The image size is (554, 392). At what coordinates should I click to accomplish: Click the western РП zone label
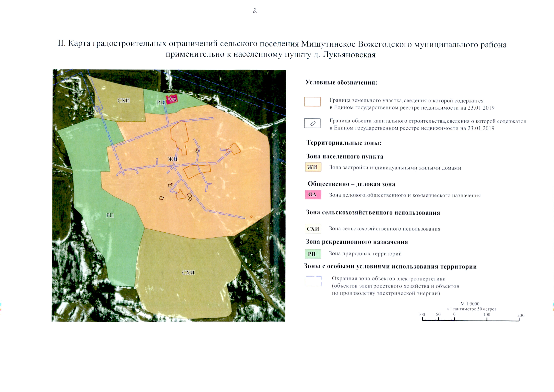click(x=110, y=215)
